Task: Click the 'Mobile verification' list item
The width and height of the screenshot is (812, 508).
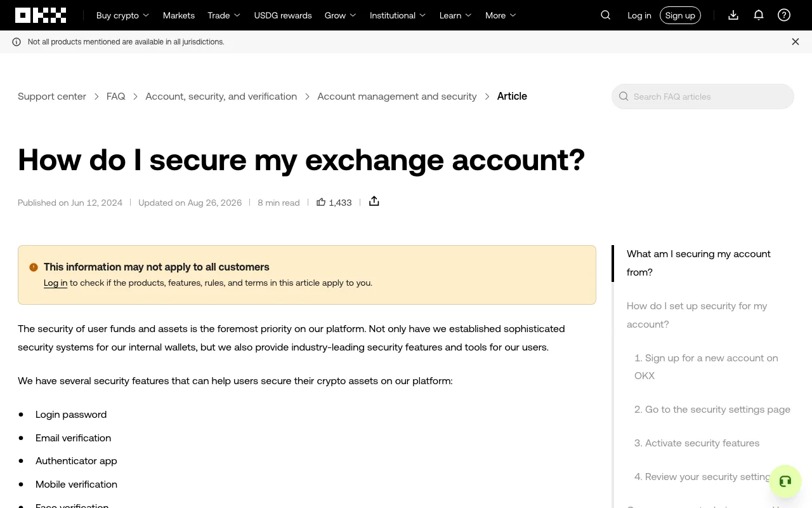Action: [76, 485]
